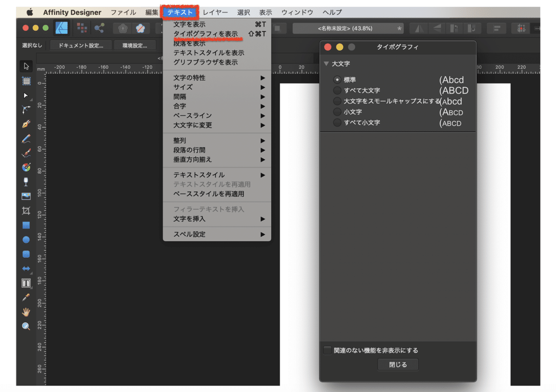556x392 pixels.
Task: Select the すべて小文字 radio option
Action: (337, 123)
